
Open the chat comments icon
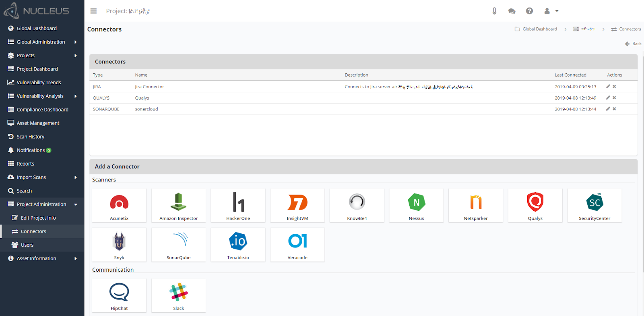click(512, 11)
